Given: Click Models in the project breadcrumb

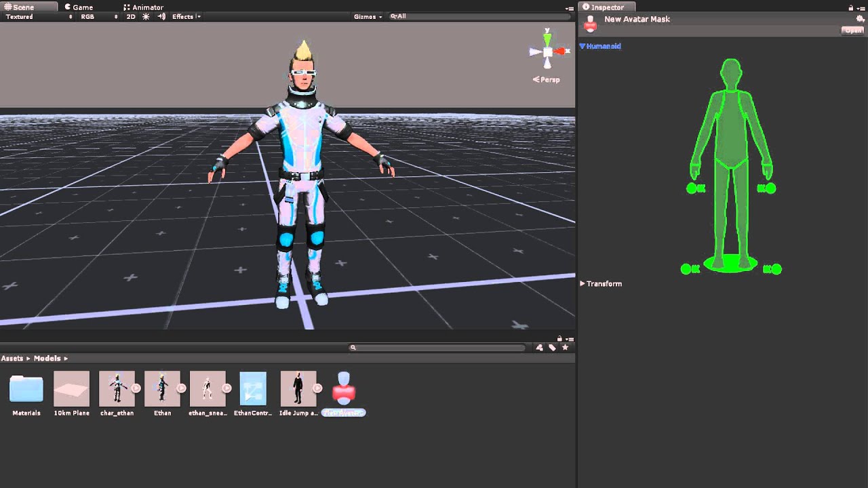Looking at the screenshot, I should pyautogui.click(x=47, y=358).
